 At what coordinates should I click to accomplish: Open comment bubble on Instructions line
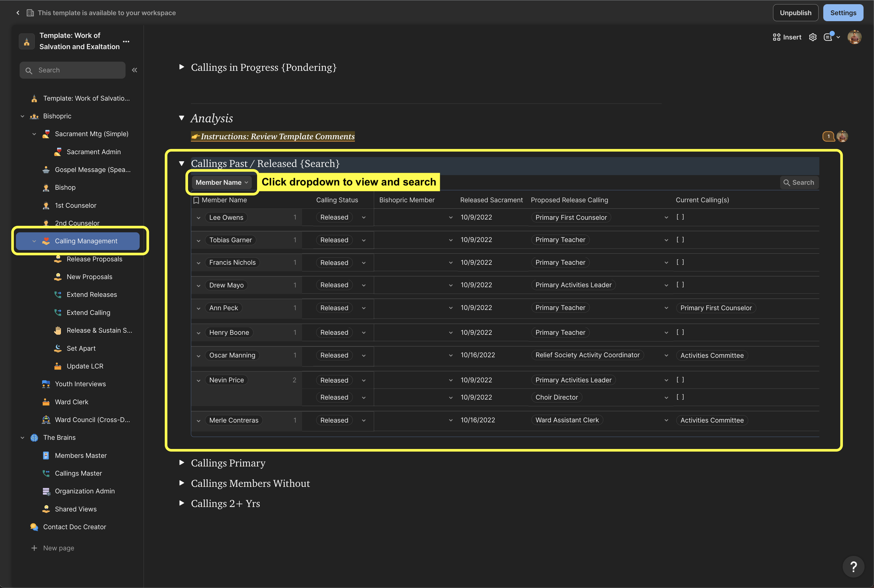tap(828, 136)
